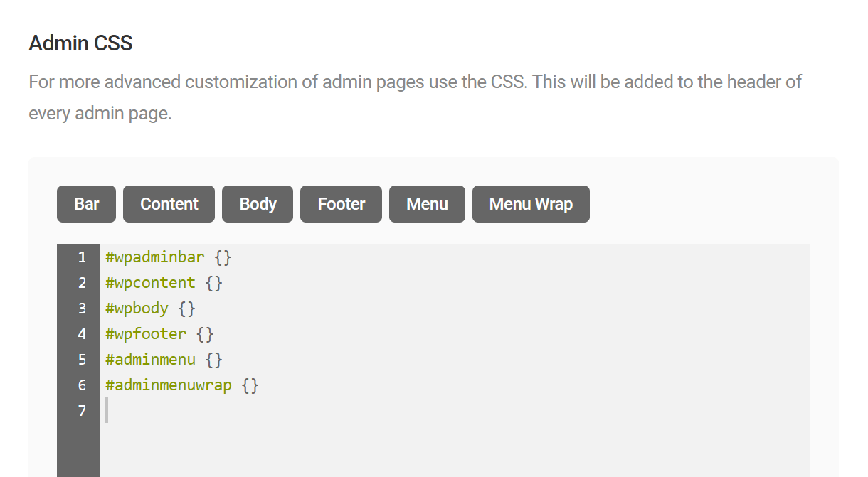Click the Content snippet button
868x477 pixels.
point(169,204)
